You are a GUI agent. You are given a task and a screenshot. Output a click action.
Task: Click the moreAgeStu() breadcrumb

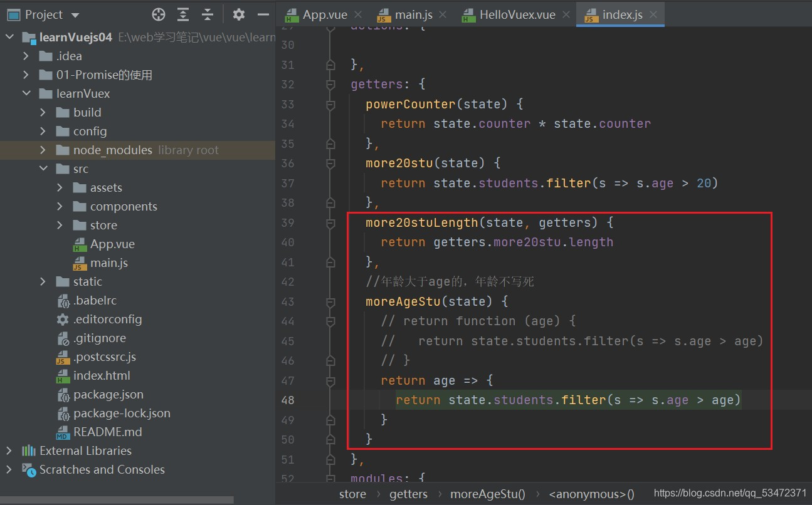[488, 494]
